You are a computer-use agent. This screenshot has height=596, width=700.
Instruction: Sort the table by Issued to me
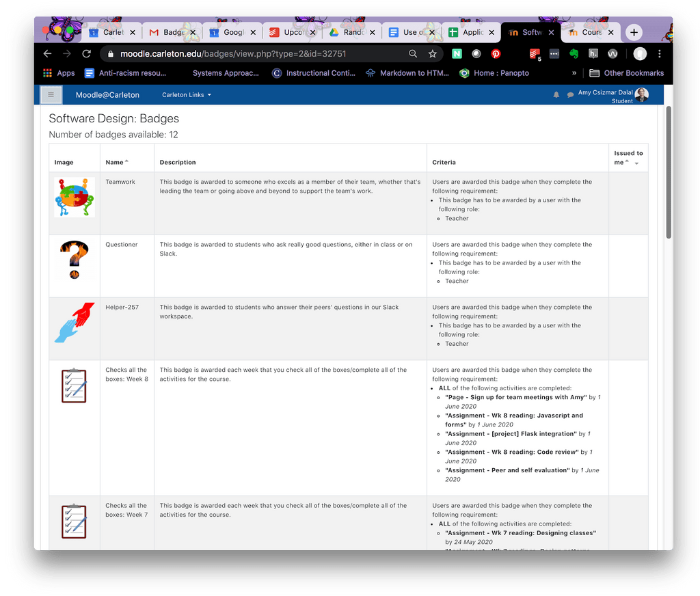point(628,158)
